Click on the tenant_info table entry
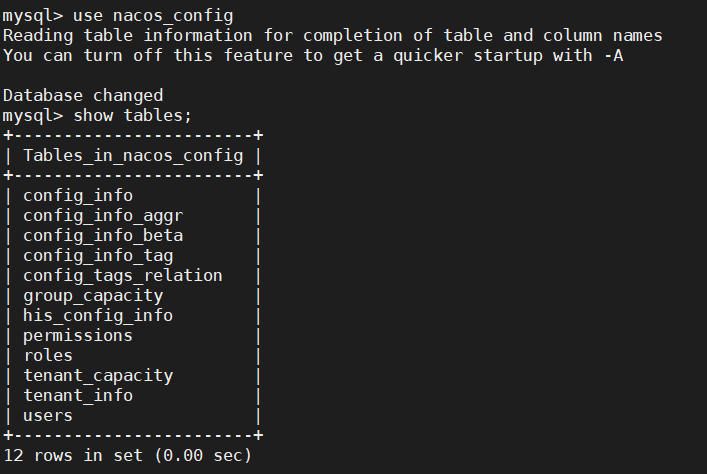The height and width of the screenshot is (474, 707). click(78, 395)
